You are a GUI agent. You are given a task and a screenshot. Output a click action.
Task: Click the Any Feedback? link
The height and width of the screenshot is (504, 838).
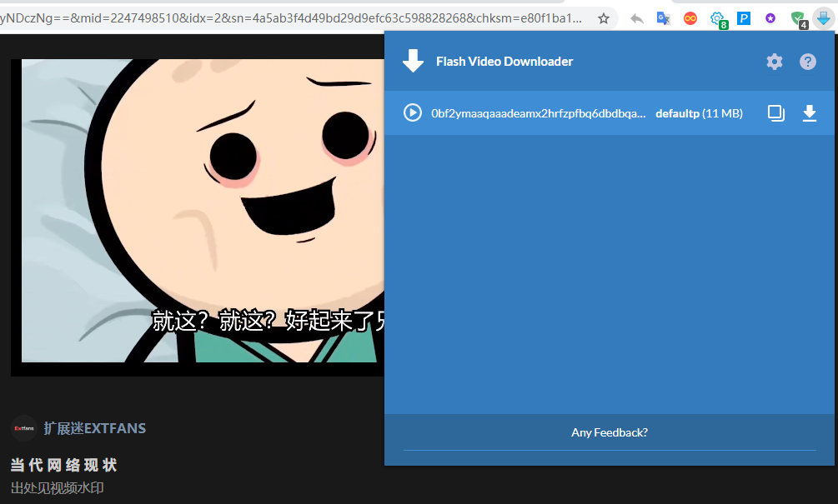[x=610, y=432]
